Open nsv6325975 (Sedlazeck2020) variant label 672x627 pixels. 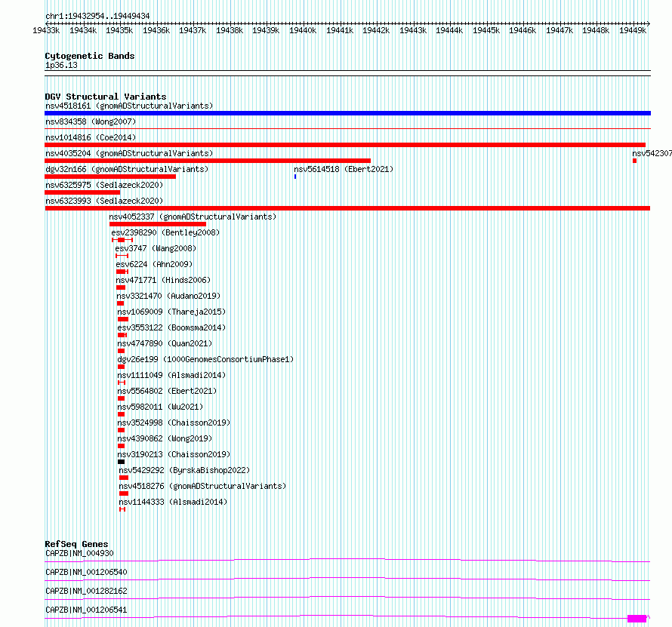point(104,185)
